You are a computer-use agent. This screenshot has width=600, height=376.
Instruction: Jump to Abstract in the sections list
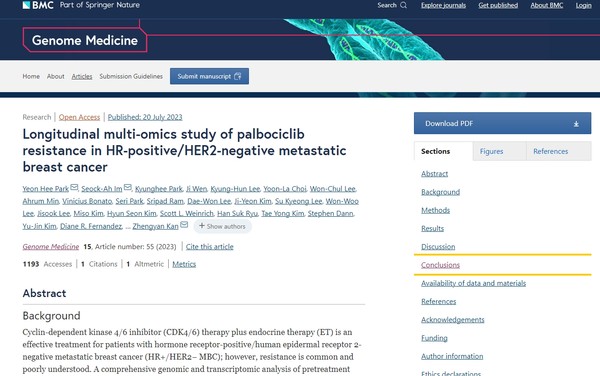point(434,174)
